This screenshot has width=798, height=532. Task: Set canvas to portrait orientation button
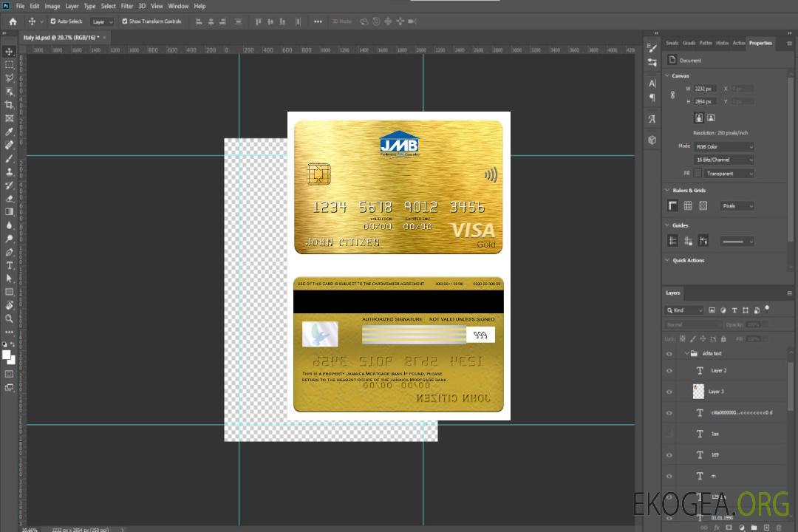pos(699,117)
